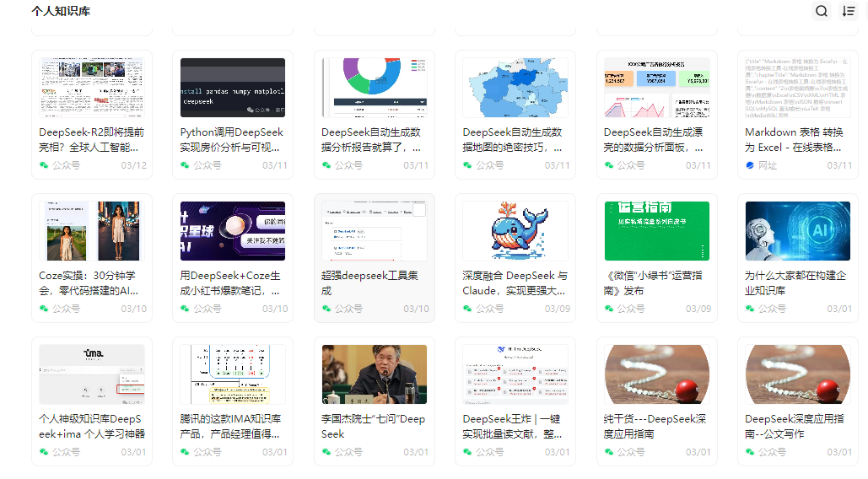Click WeChat icon under Coze实操 card

(x=44, y=308)
